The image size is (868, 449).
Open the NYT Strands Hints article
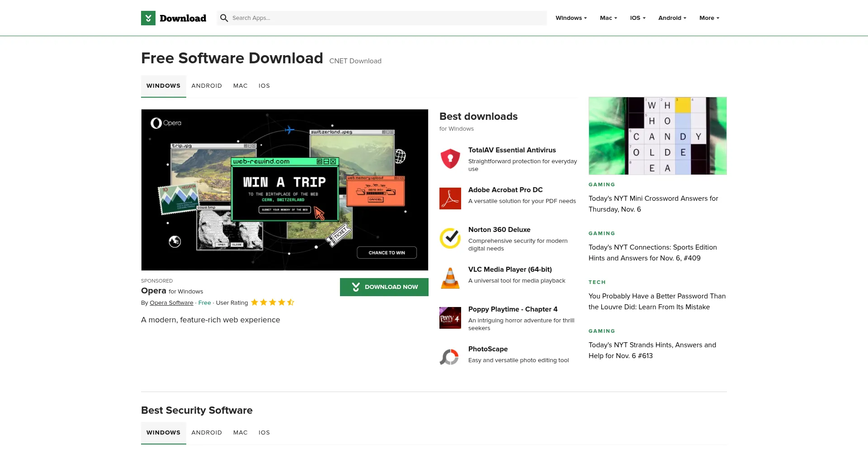click(652, 350)
